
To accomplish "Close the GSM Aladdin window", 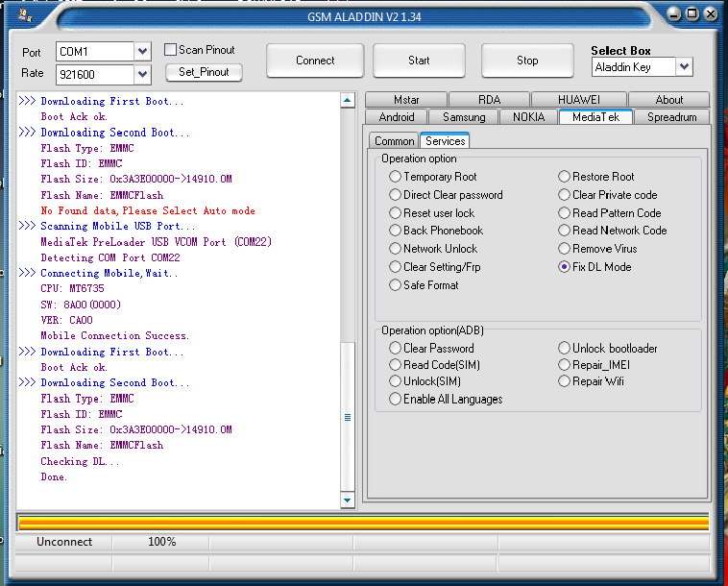I will coord(711,14).
